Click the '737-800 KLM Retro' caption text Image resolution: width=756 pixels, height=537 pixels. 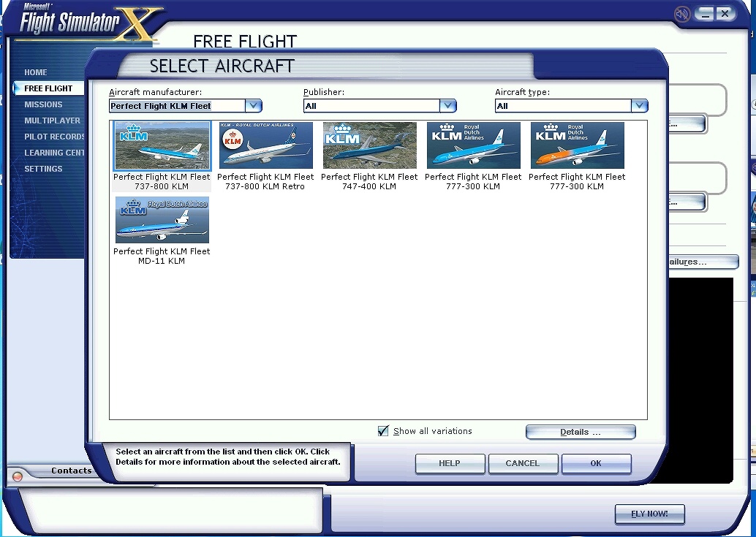pos(265,186)
